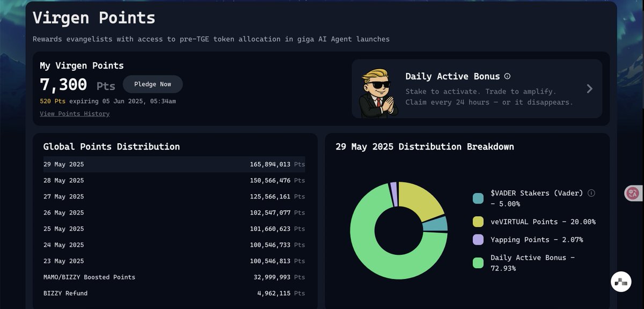
Task: Click the teal $VADER Stakers donut segment
Action: [x=436, y=224]
